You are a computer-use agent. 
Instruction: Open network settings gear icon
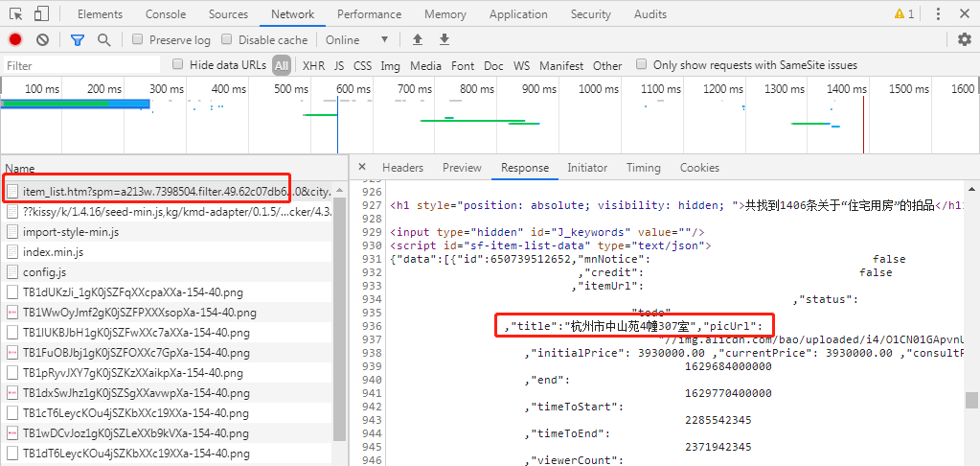pyautogui.click(x=965, y=40)
